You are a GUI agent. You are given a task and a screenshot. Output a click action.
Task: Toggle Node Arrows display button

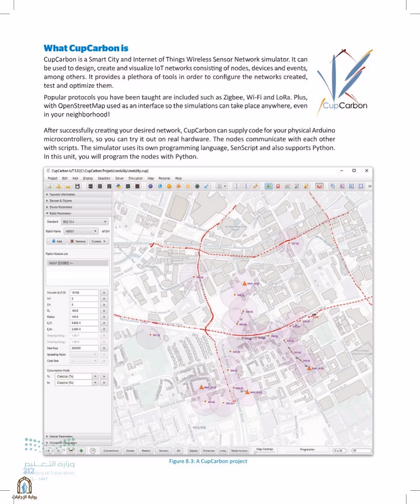point(239,451)
